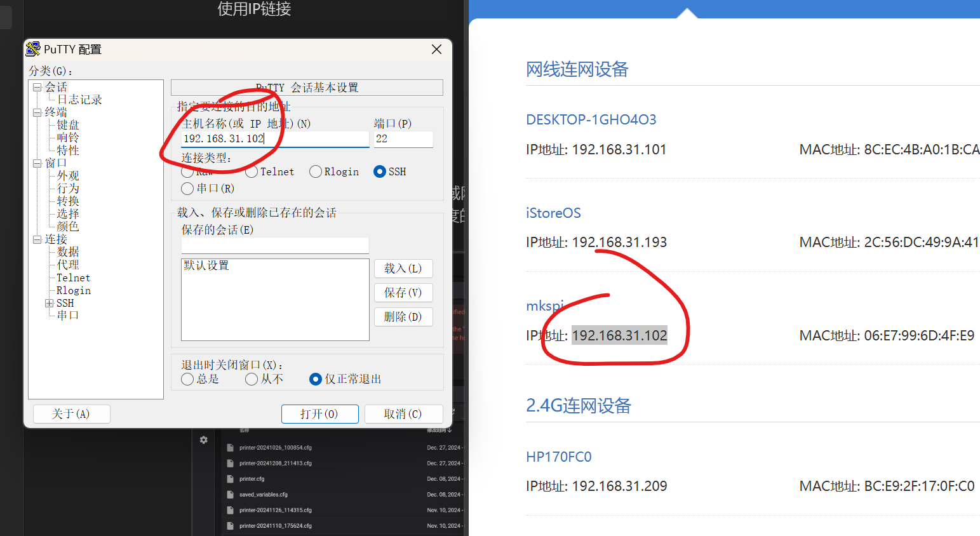Select the printer.cfg file icon
Image resolution: width=980 pixels, height=536 pixels.
231,479
